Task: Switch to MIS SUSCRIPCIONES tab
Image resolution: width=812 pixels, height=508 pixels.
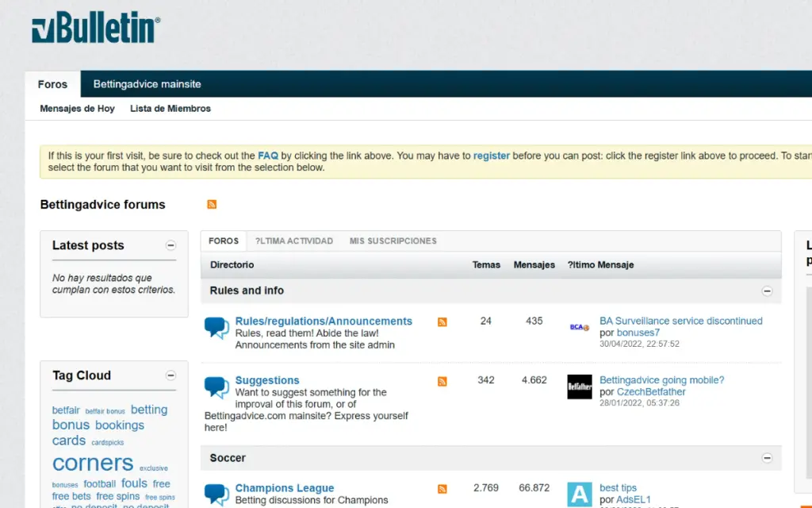Action: pyautogui.click(x=393, y=241)
